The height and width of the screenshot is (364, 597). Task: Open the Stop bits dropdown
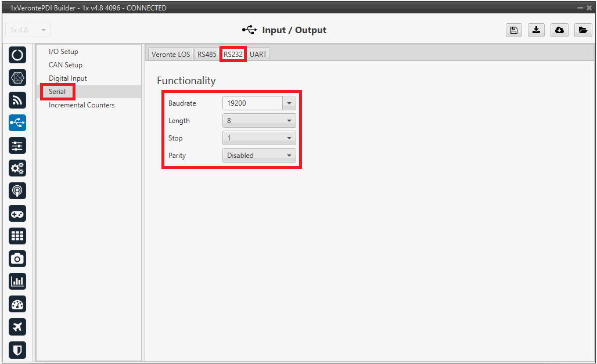pyautogui.click(x=259, y=138)
